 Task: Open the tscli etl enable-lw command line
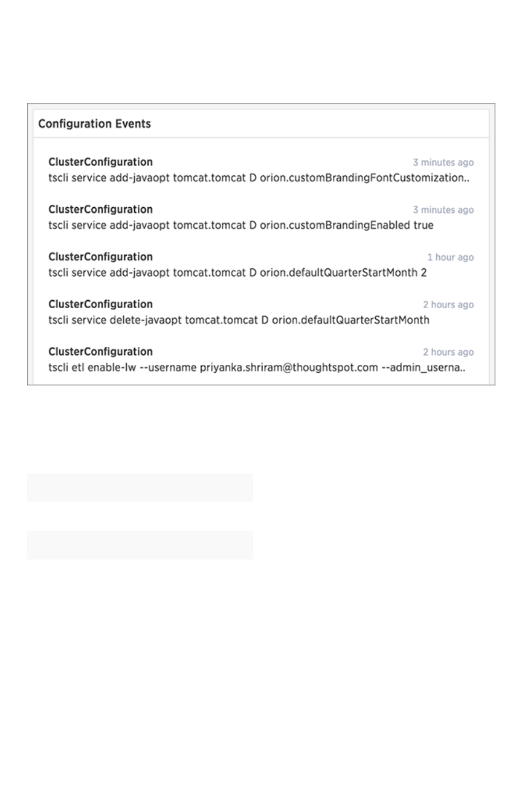pos(257,368)
